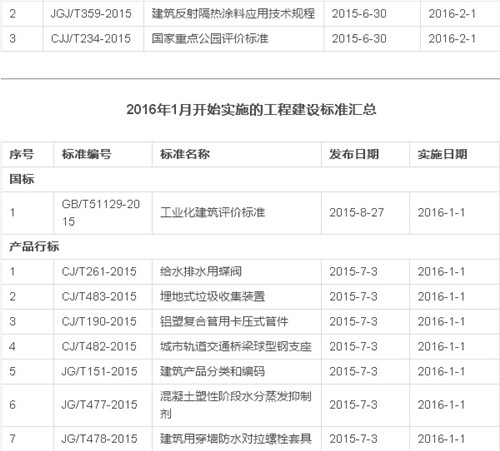Click the heading 2016年1月开始实施的工程建设标准汇总

tap(251, 110)
